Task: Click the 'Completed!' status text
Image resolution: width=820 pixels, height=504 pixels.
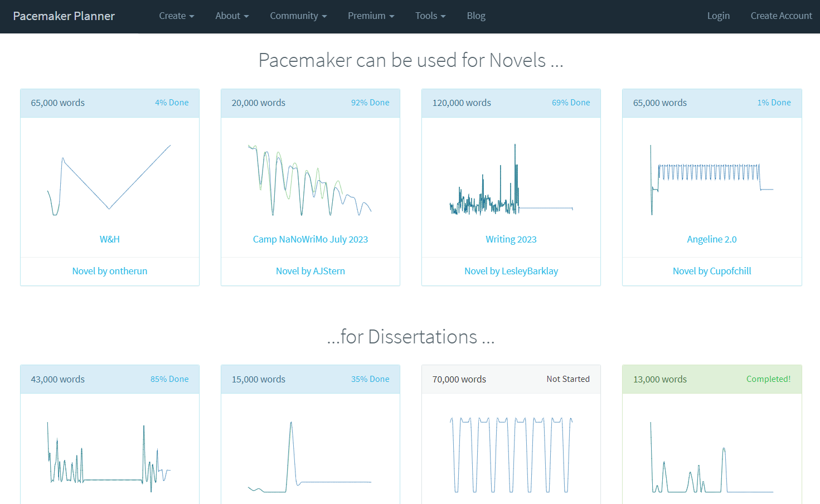Action: (x=768, y=379)
